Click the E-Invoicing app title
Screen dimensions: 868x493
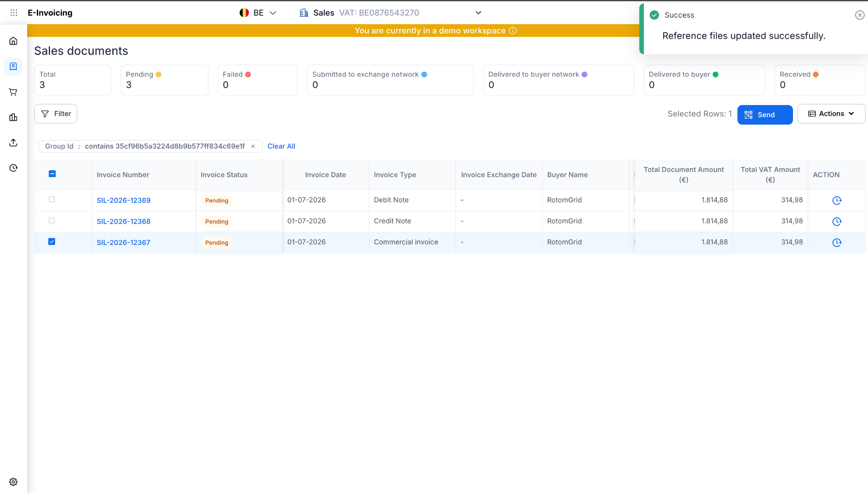coord(50,13)
